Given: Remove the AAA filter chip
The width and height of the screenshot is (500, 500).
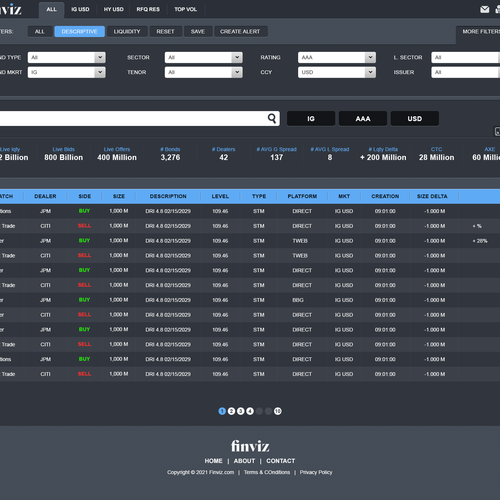Looking at the screenshot, I should coord(363,119).
